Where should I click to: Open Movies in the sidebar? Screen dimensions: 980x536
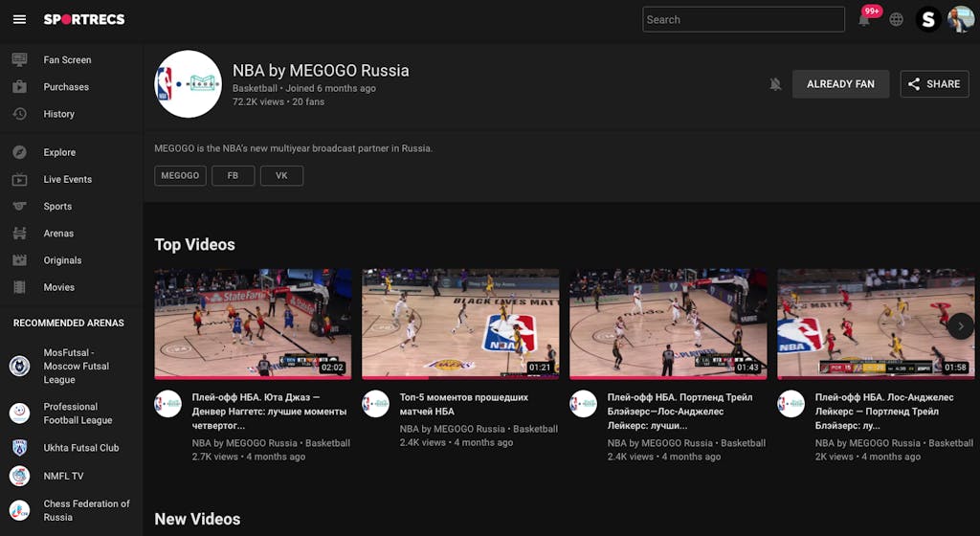coord(58,287)
